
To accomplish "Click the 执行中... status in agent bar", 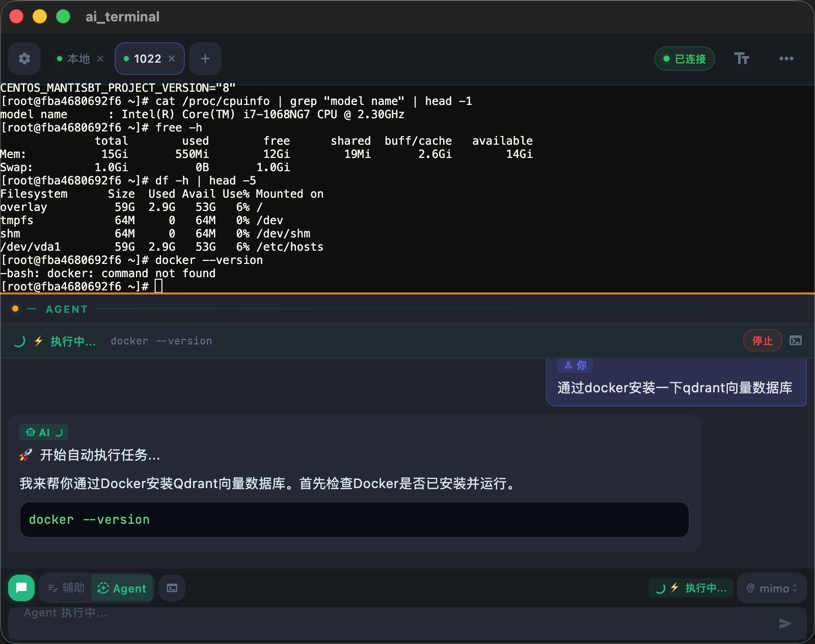I will point(73,341).
